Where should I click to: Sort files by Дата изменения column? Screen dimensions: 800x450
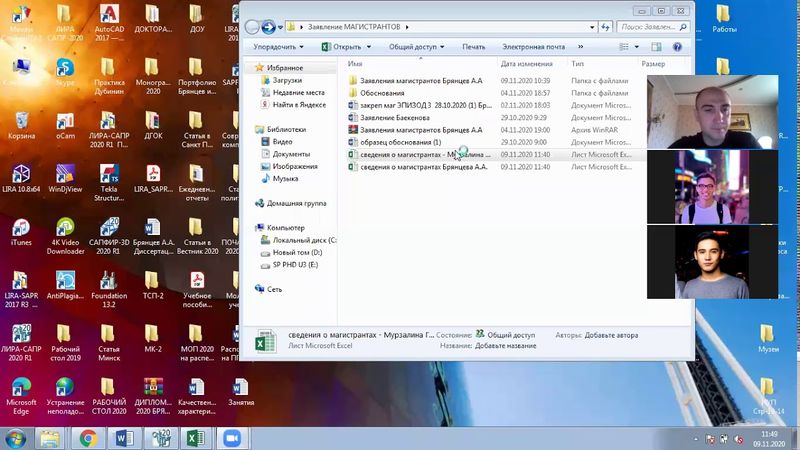coord(526,64)
